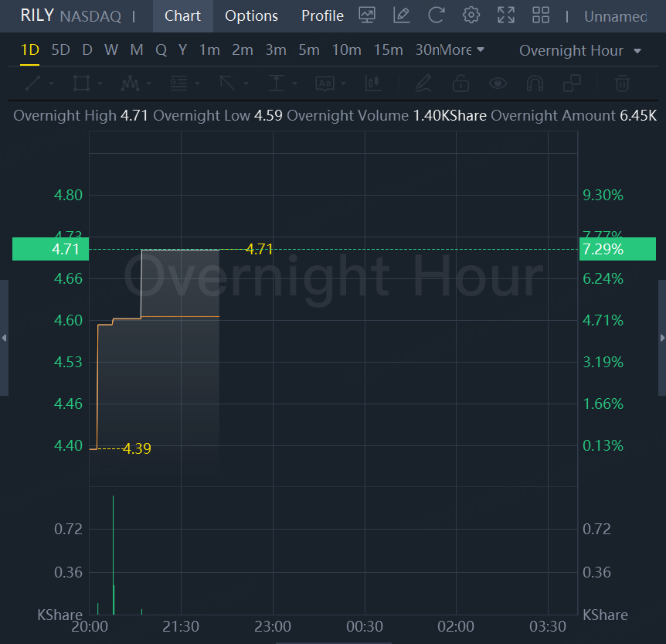Click the 4.71 current price tag

pos(50,249)
